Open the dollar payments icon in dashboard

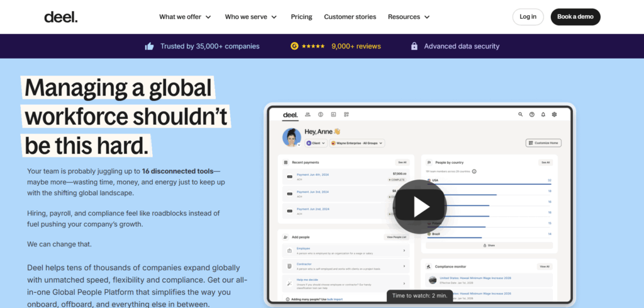320,114
